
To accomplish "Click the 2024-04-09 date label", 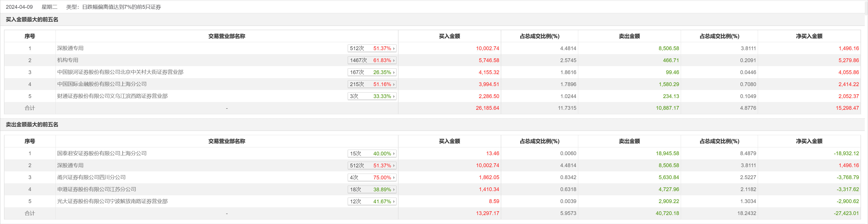I will pyautogui.click(x=19, y=7).
